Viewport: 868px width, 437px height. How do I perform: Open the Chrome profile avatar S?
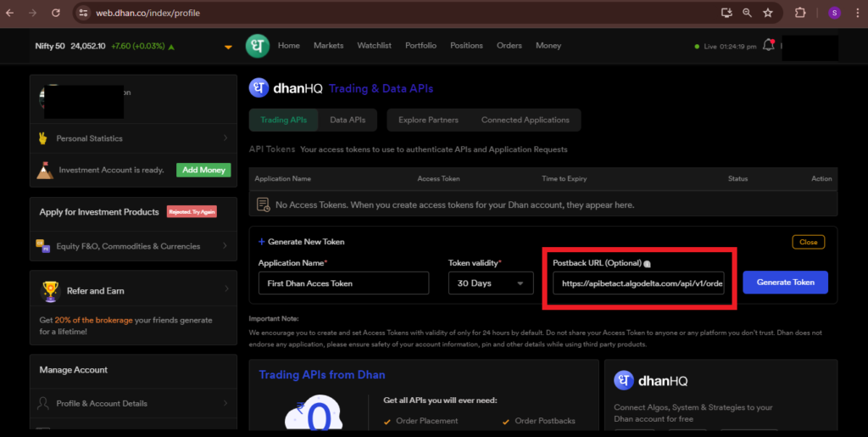tap(834, 13)
